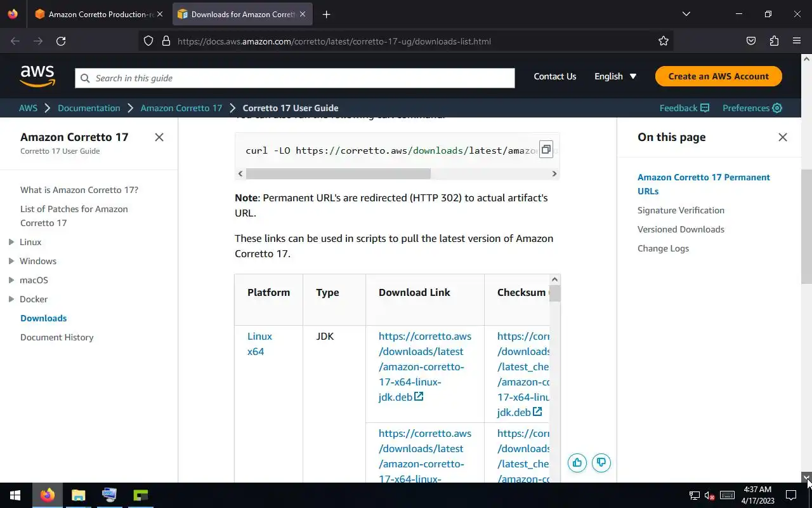Open File Explorer from taskbar
The width and height of the screenshot is (812, 508).
(x=79, y=495)
